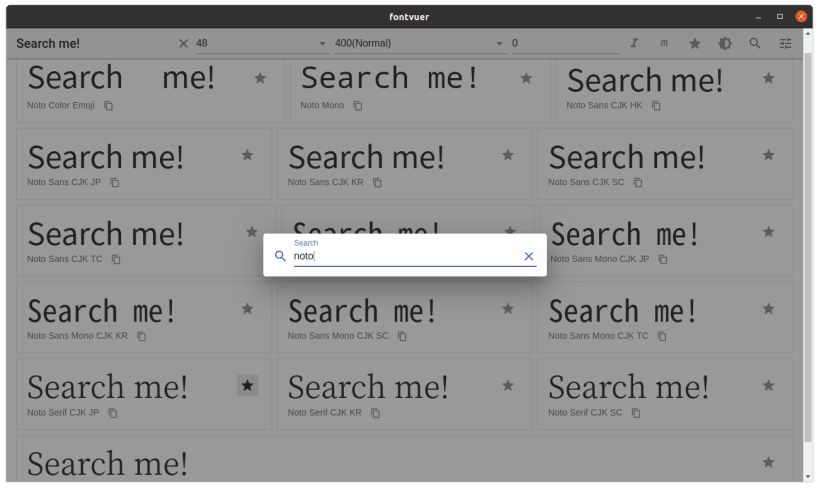
Task: Click the Noto Sans Mono CJK TC label
Action: tap(598, 335)
